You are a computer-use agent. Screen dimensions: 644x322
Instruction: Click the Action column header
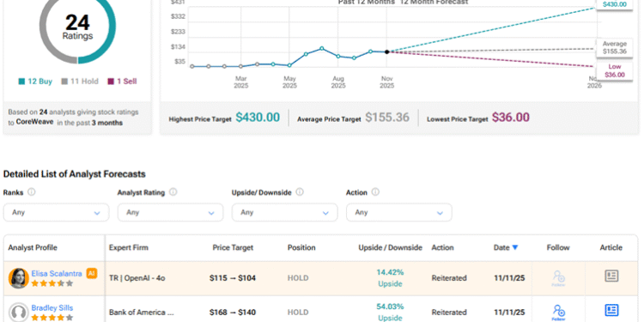point(442,247)
